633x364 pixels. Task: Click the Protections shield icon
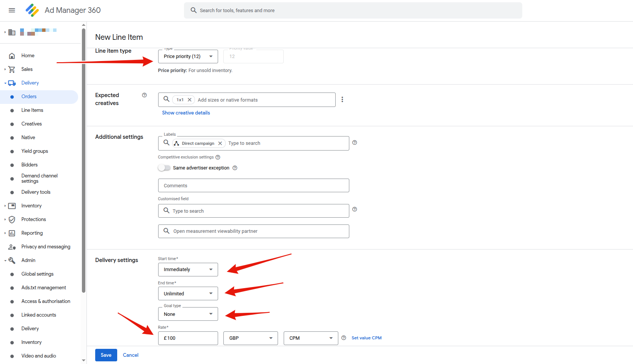click(x=12, y=220)
